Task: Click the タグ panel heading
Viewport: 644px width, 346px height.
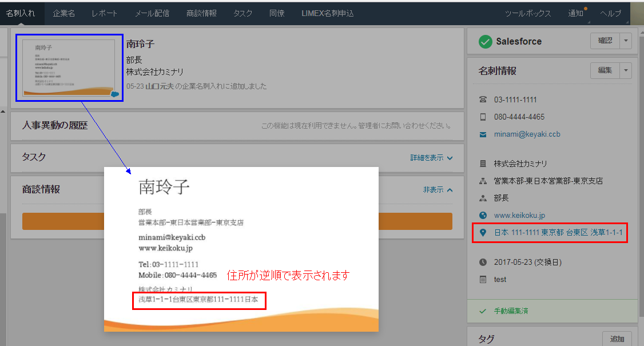Action: (x=486, y=340)
